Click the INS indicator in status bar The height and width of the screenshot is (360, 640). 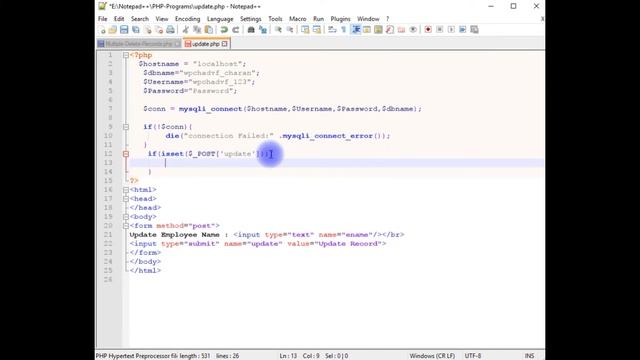529,356
